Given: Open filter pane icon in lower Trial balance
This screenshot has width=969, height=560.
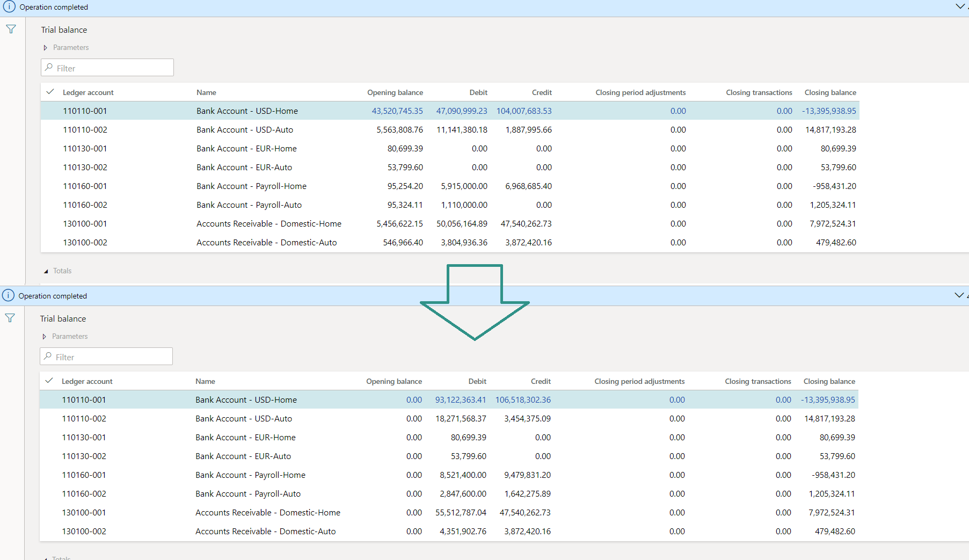Looking at the screenshot, I should coord(10,318).
